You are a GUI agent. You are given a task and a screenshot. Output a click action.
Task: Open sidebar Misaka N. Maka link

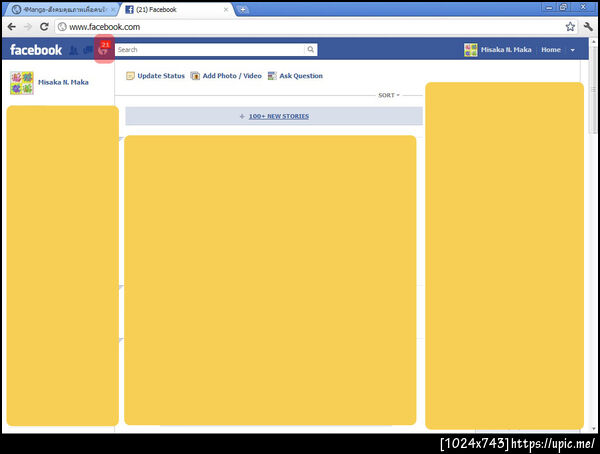[x=63, y=82]
